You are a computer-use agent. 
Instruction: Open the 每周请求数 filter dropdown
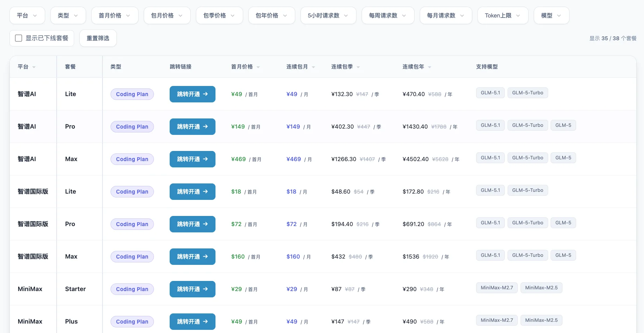[x=388, y=15]
